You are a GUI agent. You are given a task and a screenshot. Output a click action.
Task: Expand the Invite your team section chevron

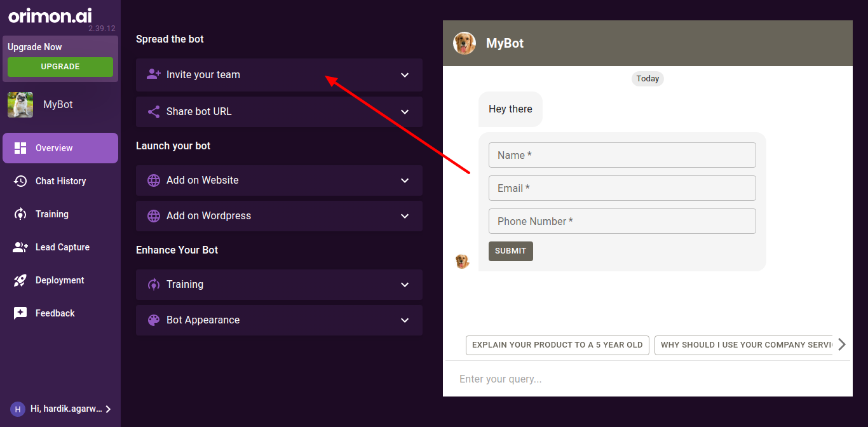405,75
